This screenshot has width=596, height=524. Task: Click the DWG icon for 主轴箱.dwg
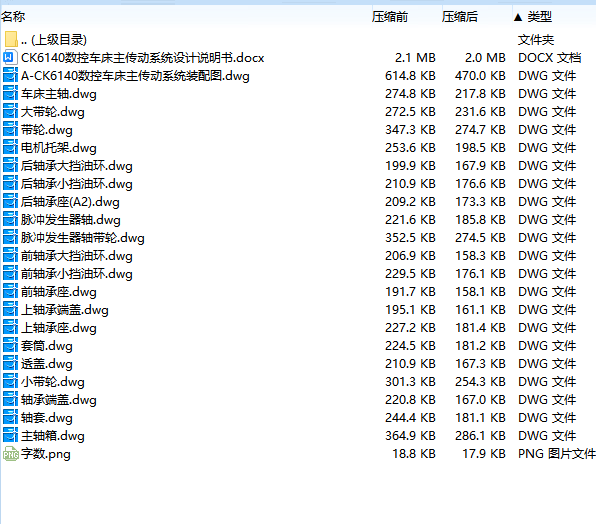[10, 436]
